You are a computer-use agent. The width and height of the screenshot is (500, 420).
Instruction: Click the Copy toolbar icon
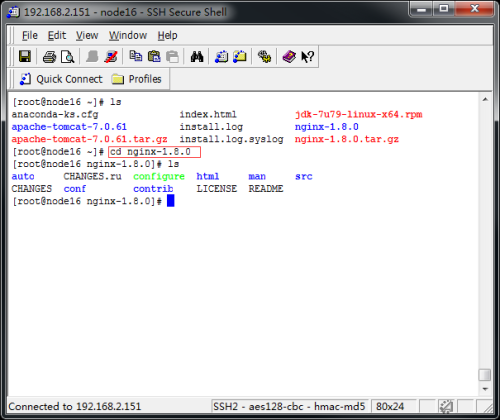coord(135,56)
